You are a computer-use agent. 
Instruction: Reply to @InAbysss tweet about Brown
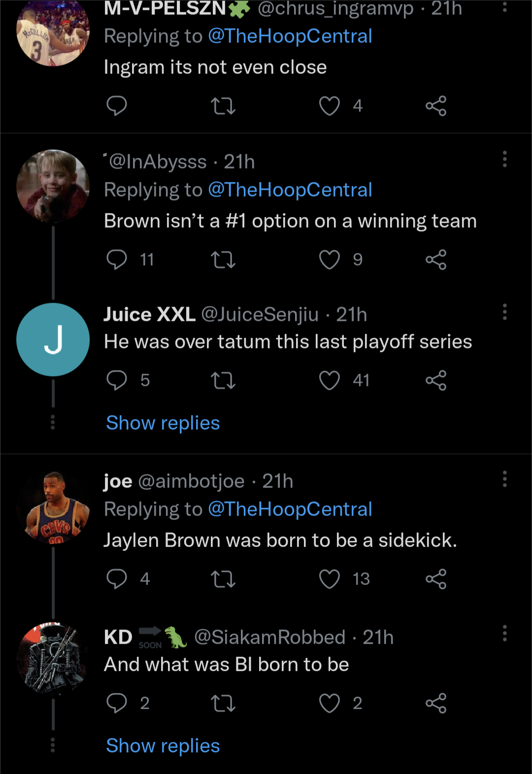pyautogui.click(x=117, y=260)
